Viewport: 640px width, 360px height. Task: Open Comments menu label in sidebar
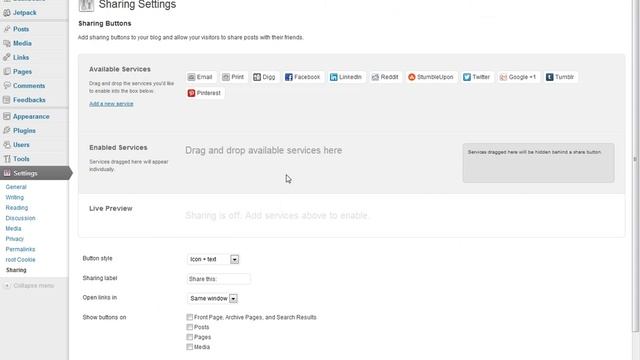29,86
